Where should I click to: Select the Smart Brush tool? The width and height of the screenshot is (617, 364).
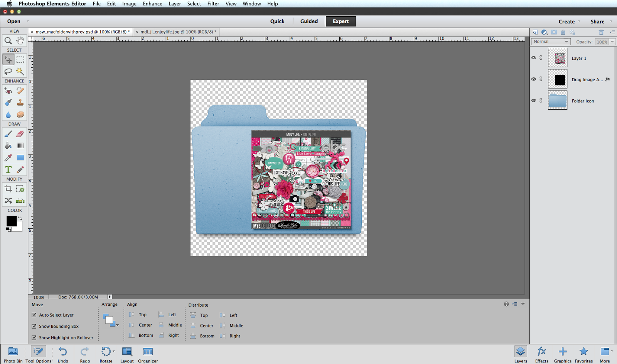pos(8,103)
